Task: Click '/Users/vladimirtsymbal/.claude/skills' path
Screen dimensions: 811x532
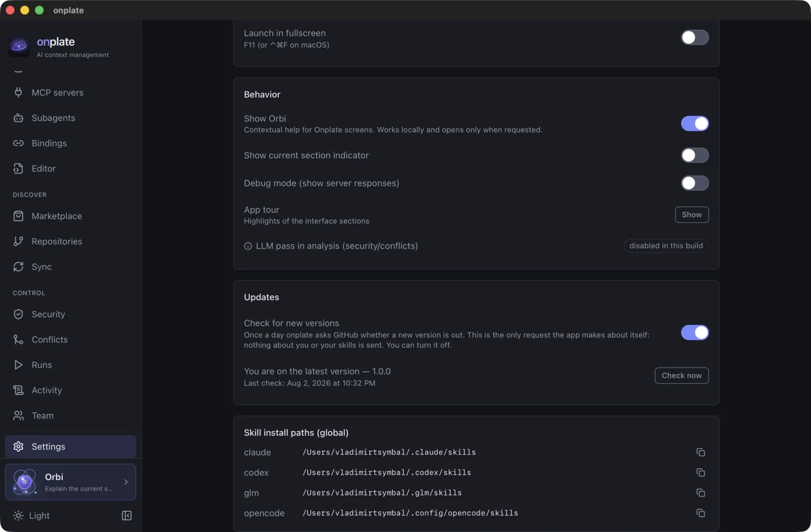Action: click(x=389, y=452)
